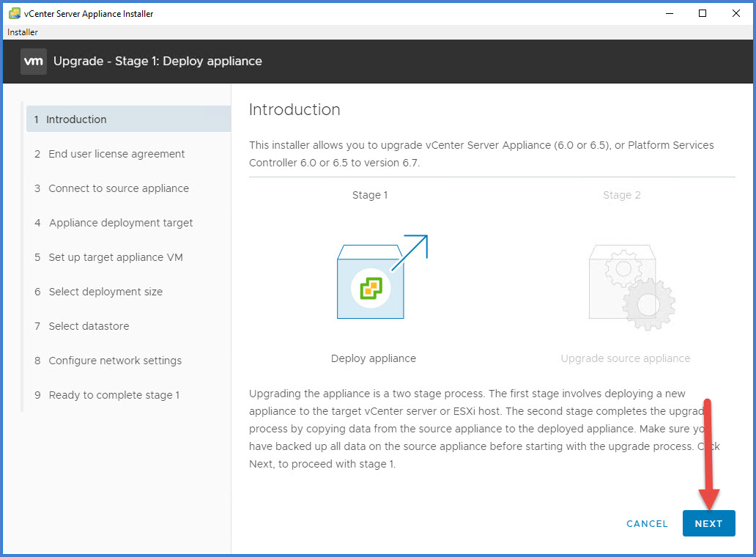Viewport: 756px width, 557px height.
Task: Maximize the installer window
Action: [x=703, y=13]
